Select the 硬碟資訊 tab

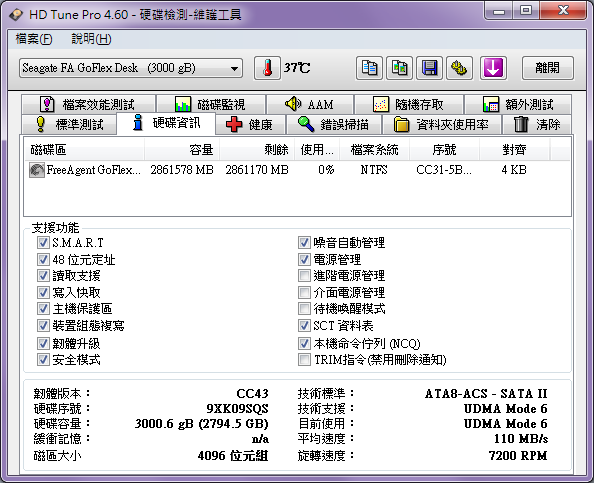(x=166, y=123)
